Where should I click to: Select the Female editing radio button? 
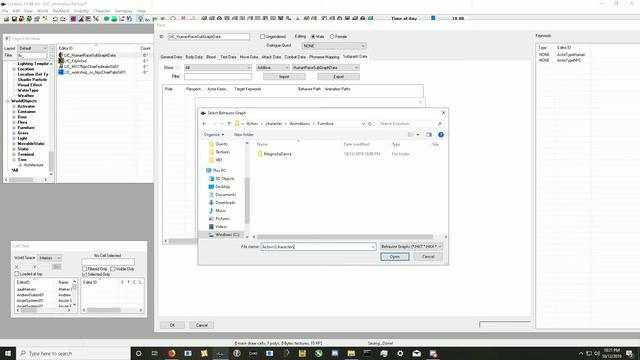(332, 37)
